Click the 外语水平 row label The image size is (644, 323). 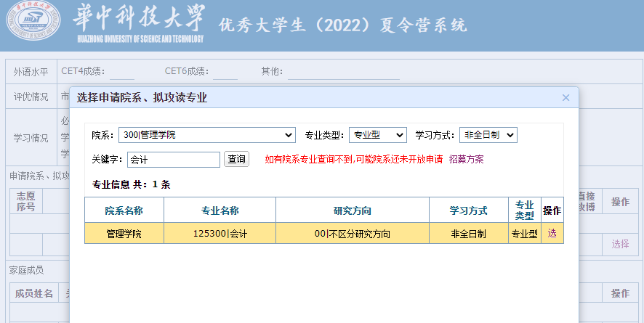[31, 72]
